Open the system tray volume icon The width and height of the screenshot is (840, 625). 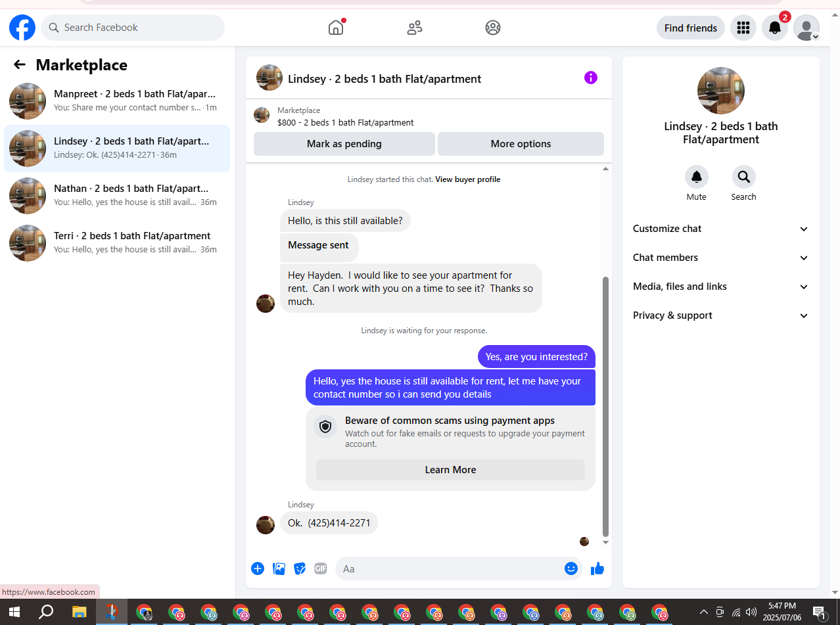pyautogui.click(x=751, y=612)
